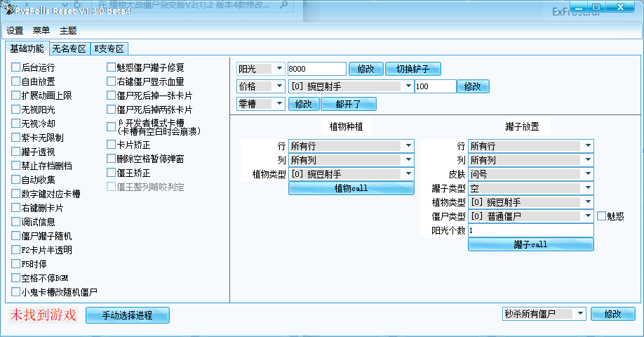Click the sunlight value field showing 8000

[316, 69]
